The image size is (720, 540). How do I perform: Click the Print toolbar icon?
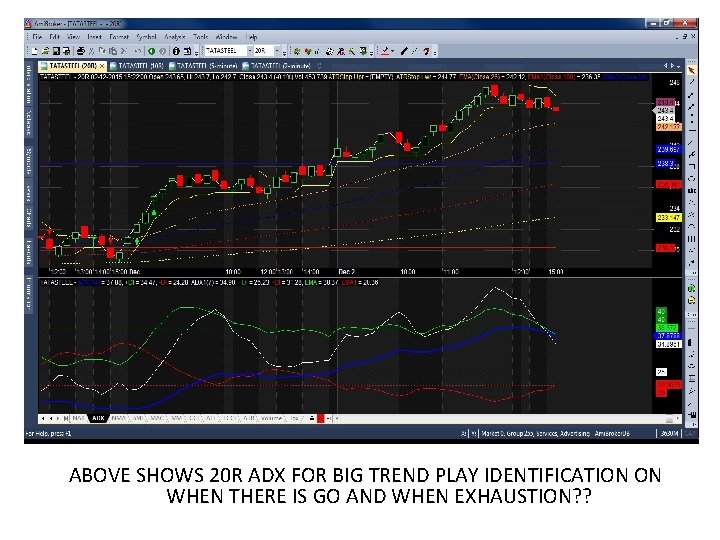(x=80, y=51)
